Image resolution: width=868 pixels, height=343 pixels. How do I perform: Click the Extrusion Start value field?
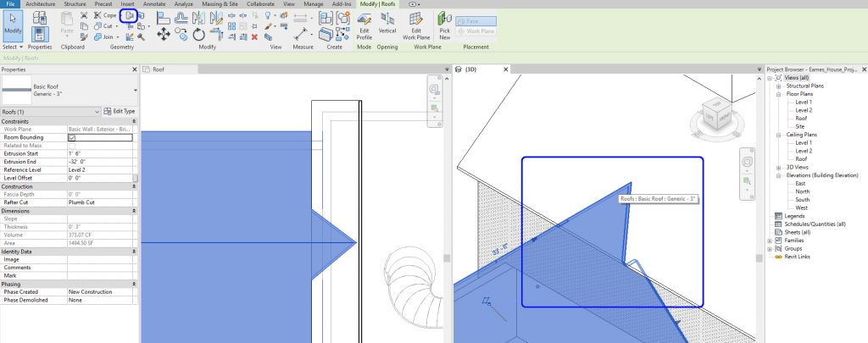[100, 153]
